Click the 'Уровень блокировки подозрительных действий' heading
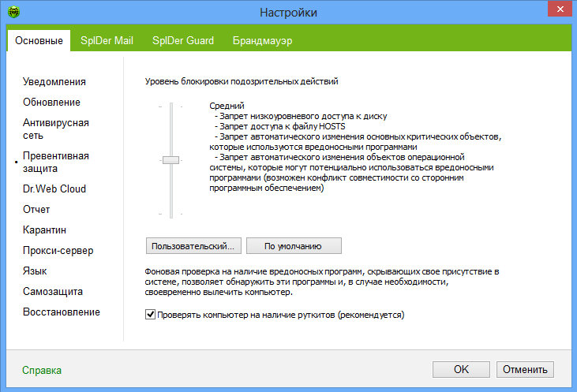577x392 pixels. (x=242, y=82)
